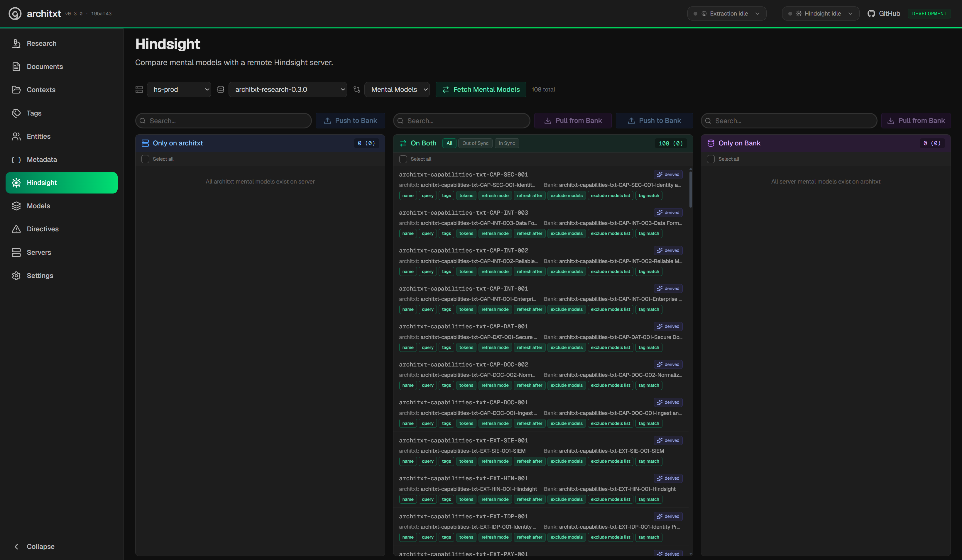Open Documents via its sidebar icon
Viewport: 962px width, 560px height.
pyautogui.click(x=16, y=67)
